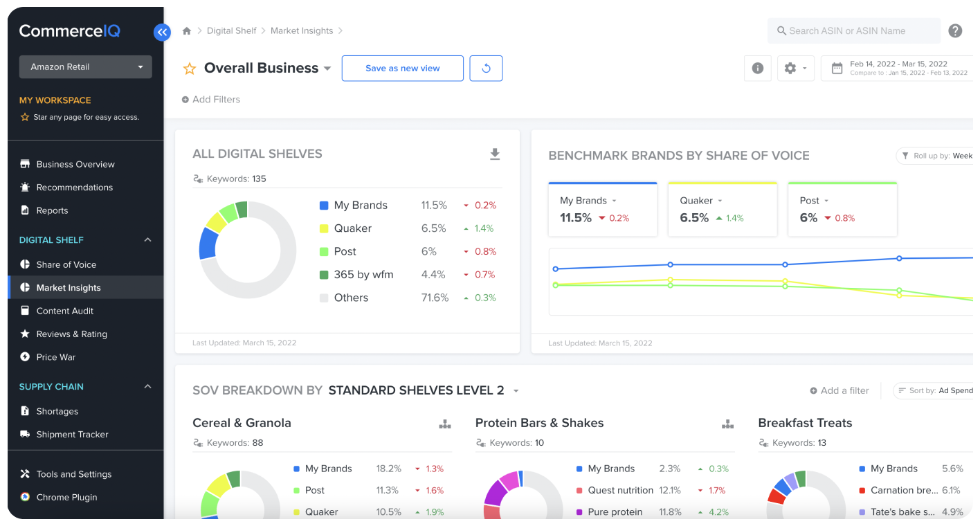Click the Market Insights breadcrumb link

[x=302, y=31]
